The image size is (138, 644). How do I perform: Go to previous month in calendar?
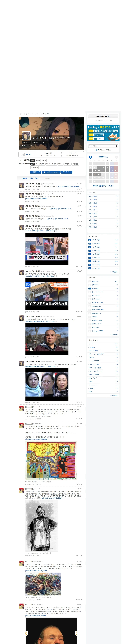coord(90,157)
